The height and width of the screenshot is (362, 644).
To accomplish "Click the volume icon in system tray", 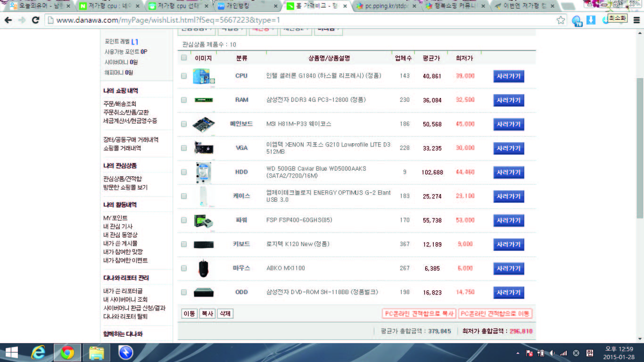I will (x=552, y=353).
